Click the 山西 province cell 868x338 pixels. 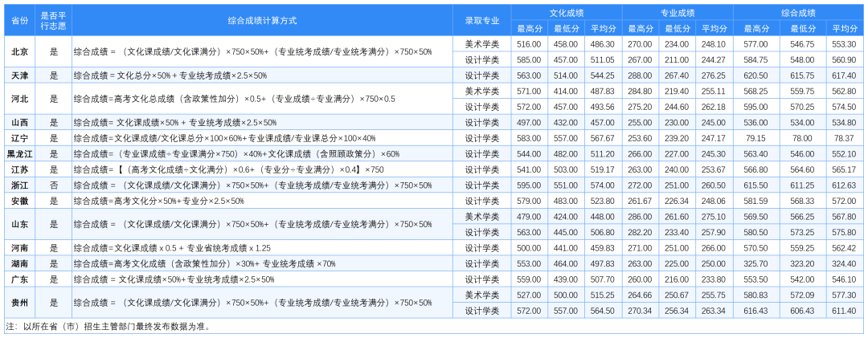20,122
